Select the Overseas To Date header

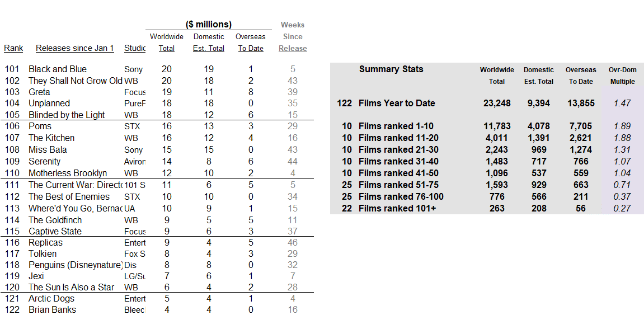(251, 43)
